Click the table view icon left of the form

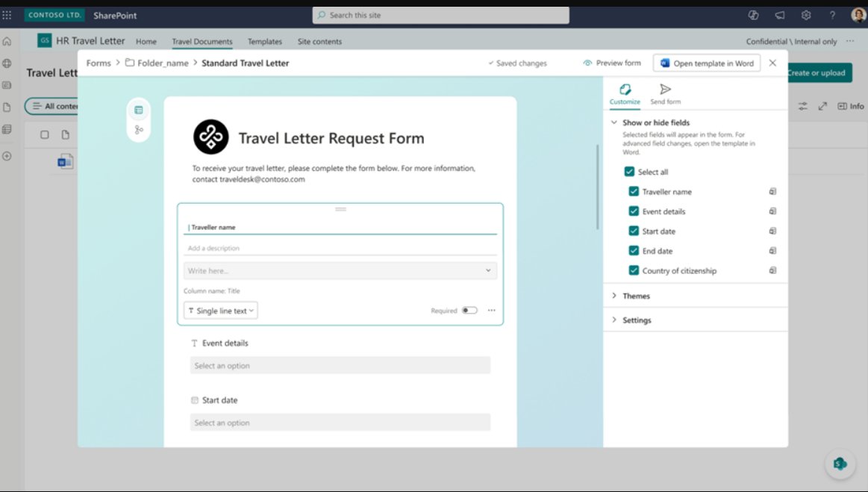(139, 109)
